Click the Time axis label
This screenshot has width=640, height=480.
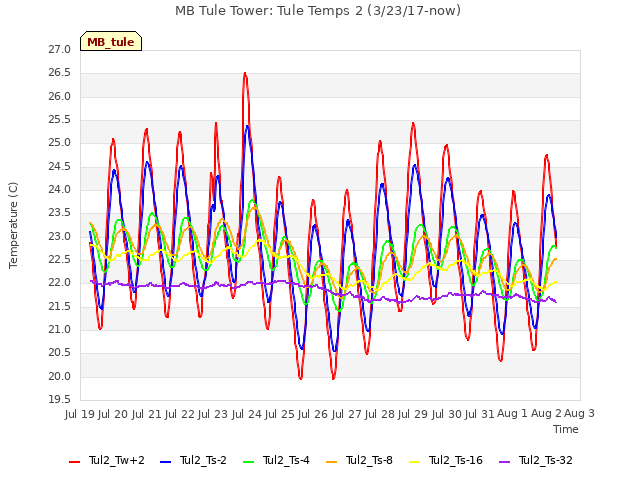click(566, 429)
